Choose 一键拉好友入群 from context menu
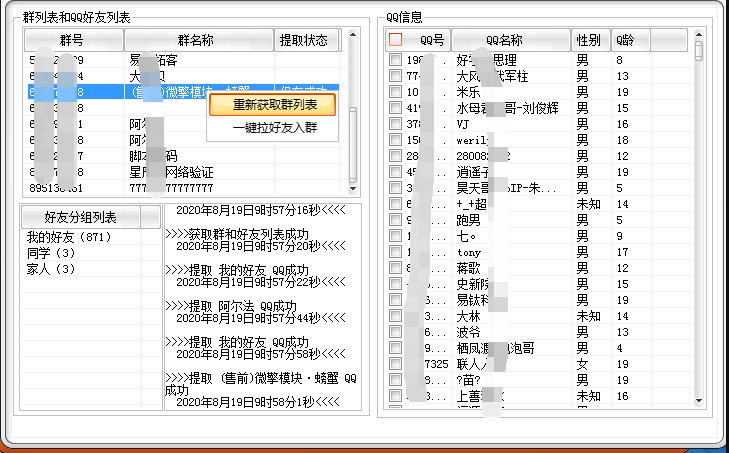 pos(274,127)
